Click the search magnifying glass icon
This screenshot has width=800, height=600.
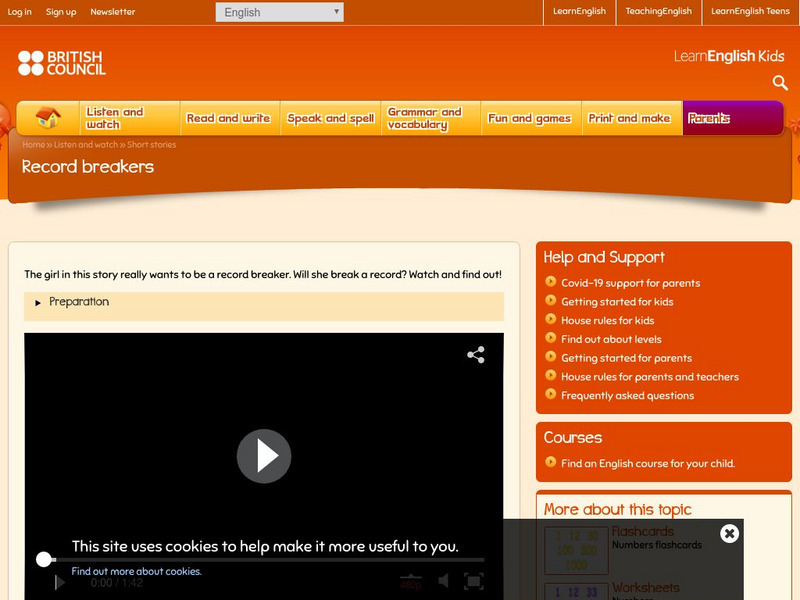(779, 83)
